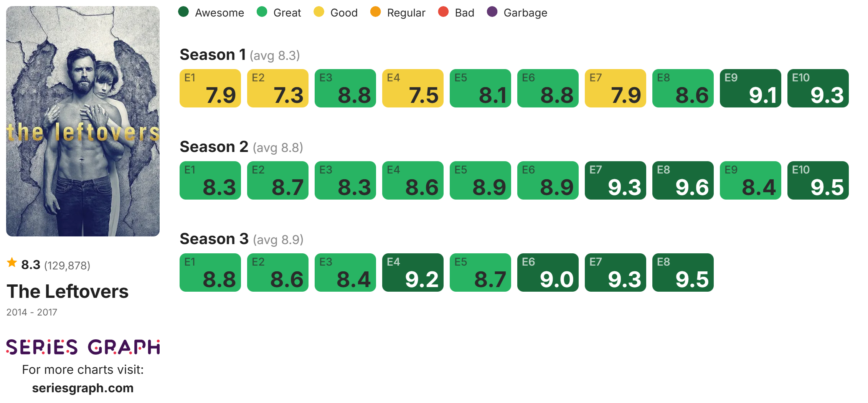Select the Season 1 heading
This screenshot has width=868, height=403.
213,55
